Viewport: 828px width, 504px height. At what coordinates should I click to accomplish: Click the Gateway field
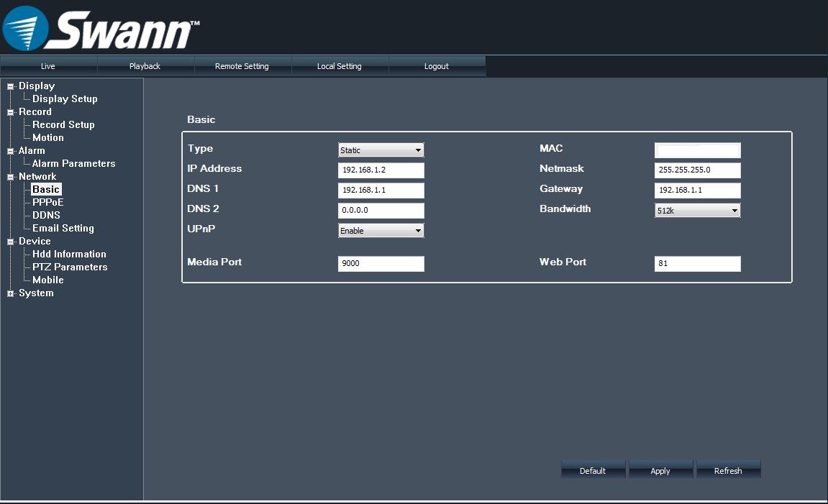pyautogui.click(x=697, y=190)
